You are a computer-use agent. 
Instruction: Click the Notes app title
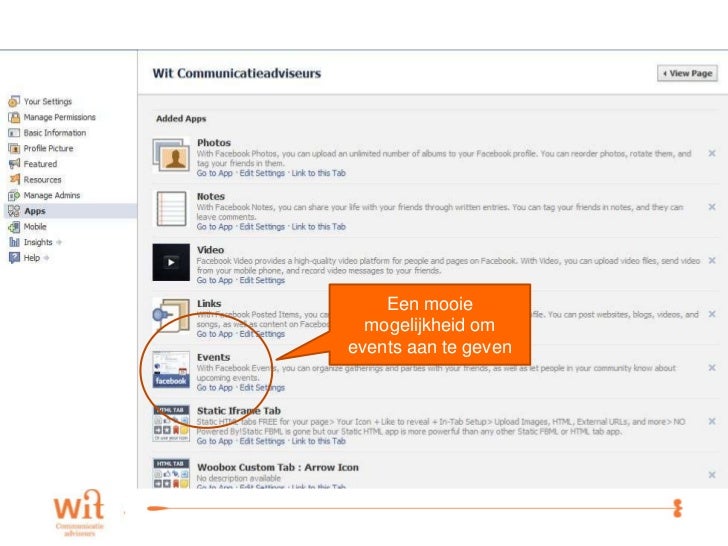[210, 196]
